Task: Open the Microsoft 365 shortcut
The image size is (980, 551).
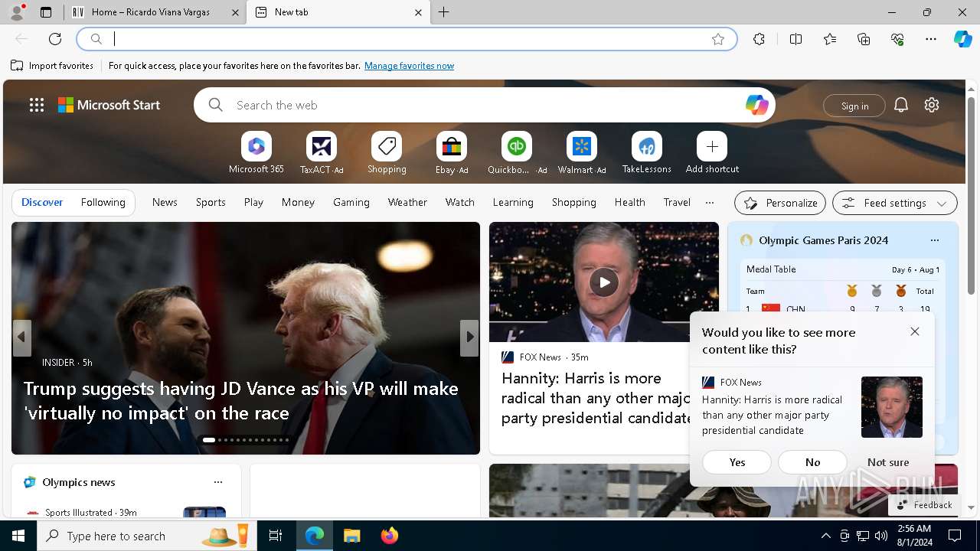Action: click(x=256, y=154)
